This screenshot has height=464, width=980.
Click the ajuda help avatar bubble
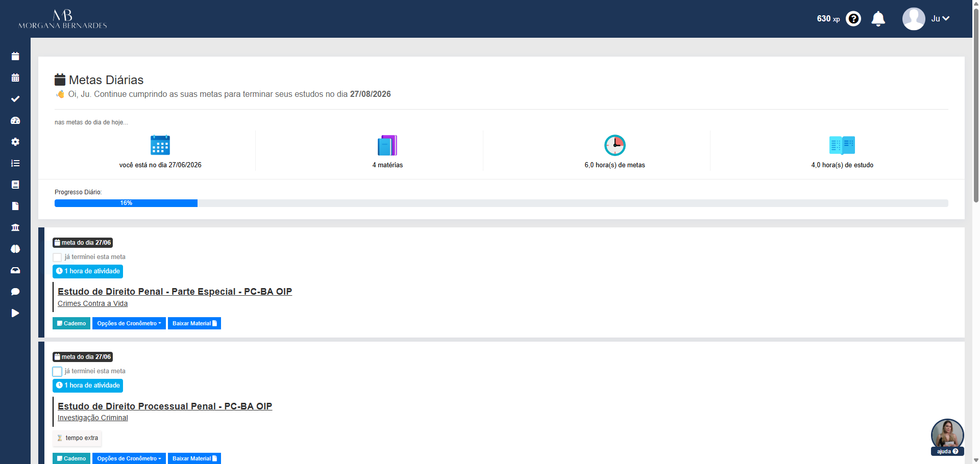point(947,437)
